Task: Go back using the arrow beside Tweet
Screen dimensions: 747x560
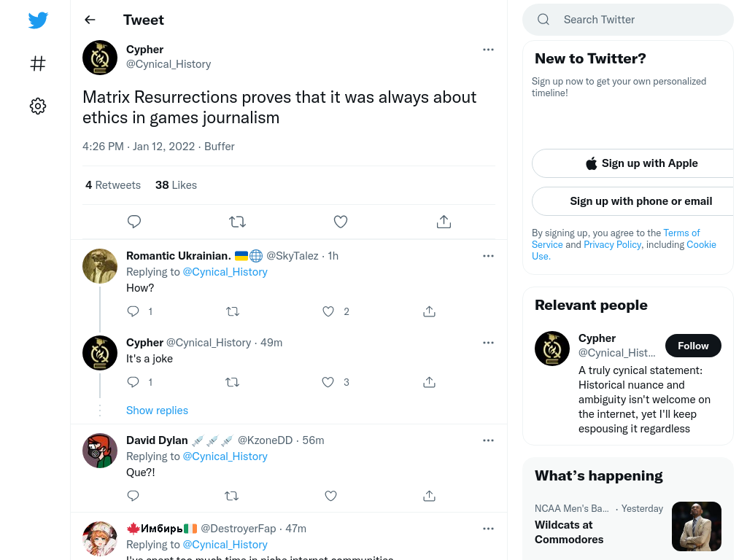Action: 90,20
